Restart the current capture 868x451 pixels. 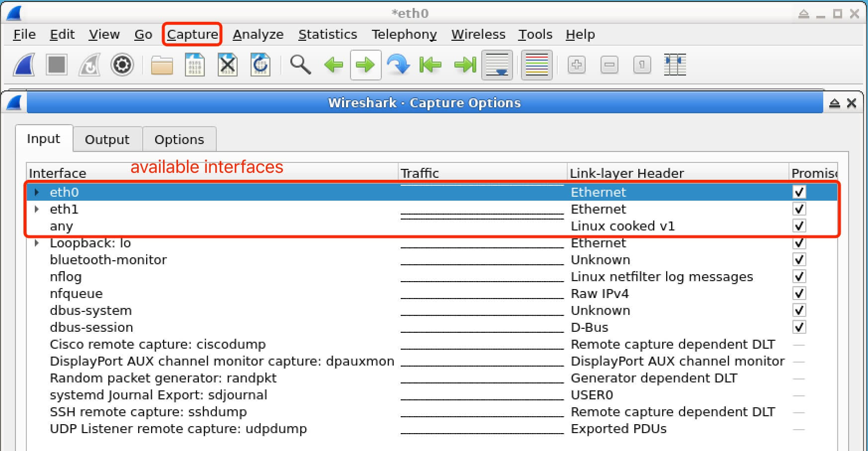pos(89,65)
